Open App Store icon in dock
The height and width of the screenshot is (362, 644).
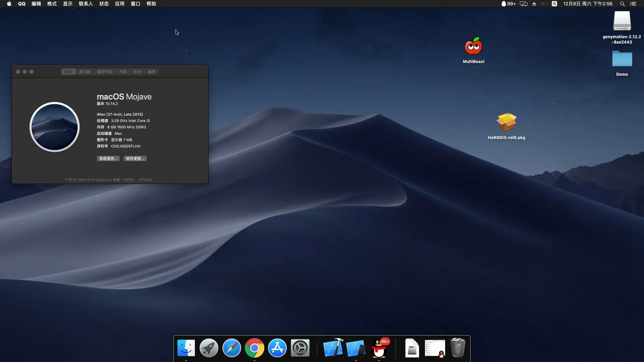277,348
